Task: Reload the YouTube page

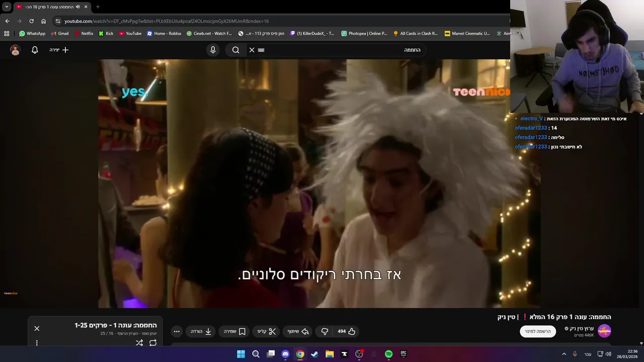Action: click(x=31, y=21)
